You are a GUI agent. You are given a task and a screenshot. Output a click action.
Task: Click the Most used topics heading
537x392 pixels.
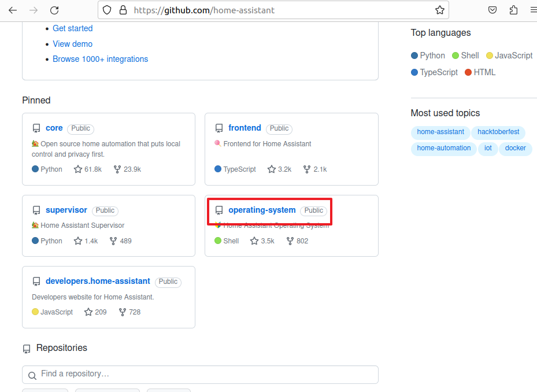445,113
